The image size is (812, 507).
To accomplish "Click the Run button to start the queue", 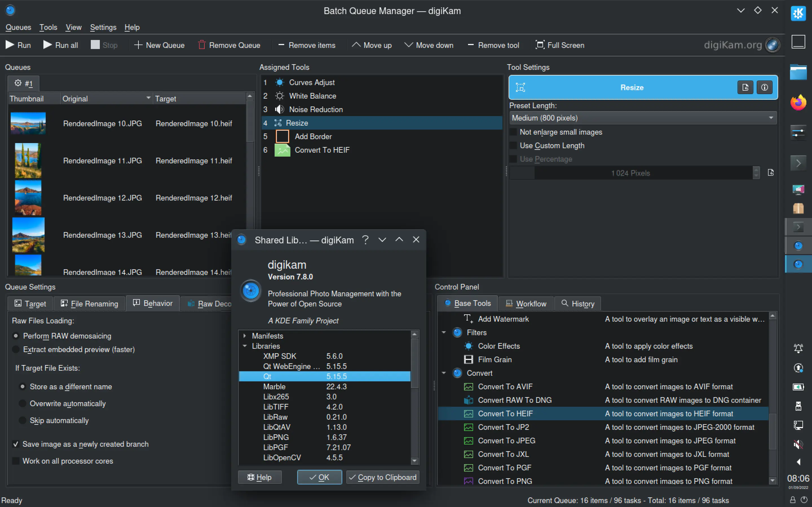I will 18,45.
